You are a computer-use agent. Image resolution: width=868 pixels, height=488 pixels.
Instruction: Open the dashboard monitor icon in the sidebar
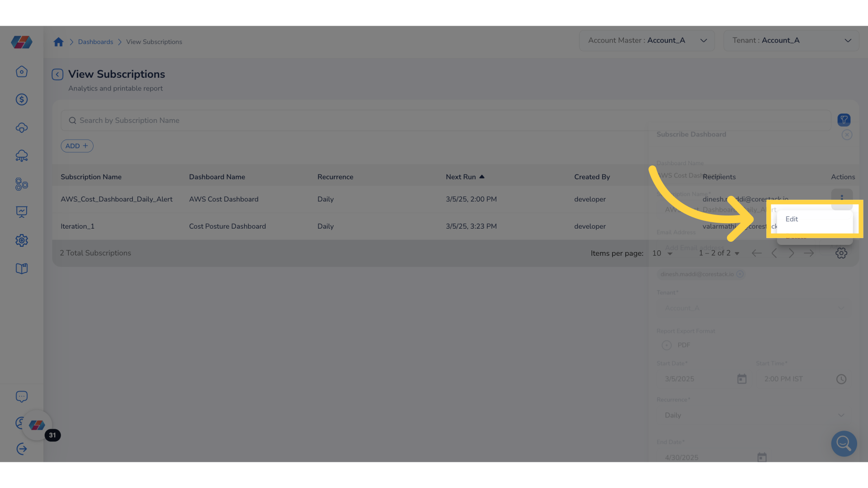[x=22, y=212]
